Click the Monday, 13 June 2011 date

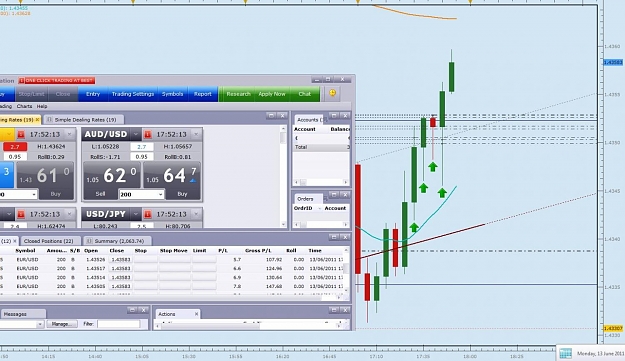click(601, 353)
